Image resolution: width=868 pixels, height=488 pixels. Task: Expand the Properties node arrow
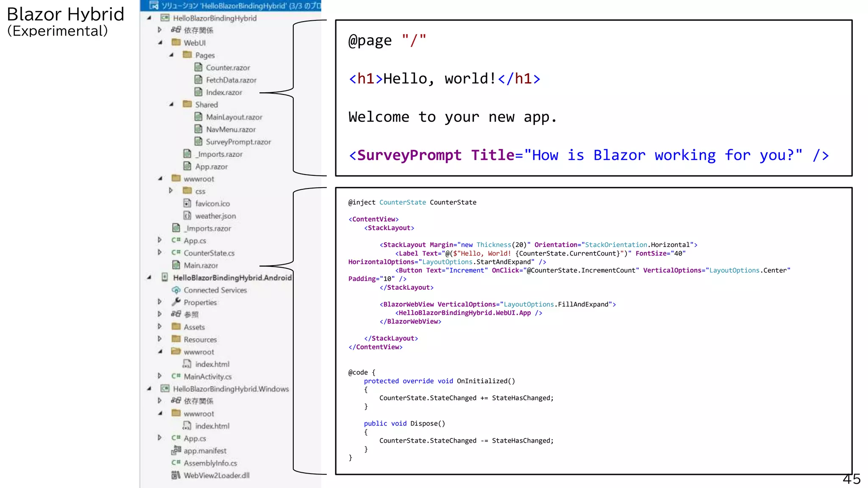tap(160, 302)
